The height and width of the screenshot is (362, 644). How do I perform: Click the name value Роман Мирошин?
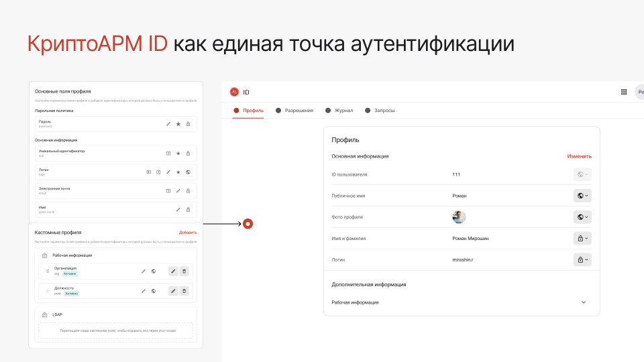(x=470, y=239)
